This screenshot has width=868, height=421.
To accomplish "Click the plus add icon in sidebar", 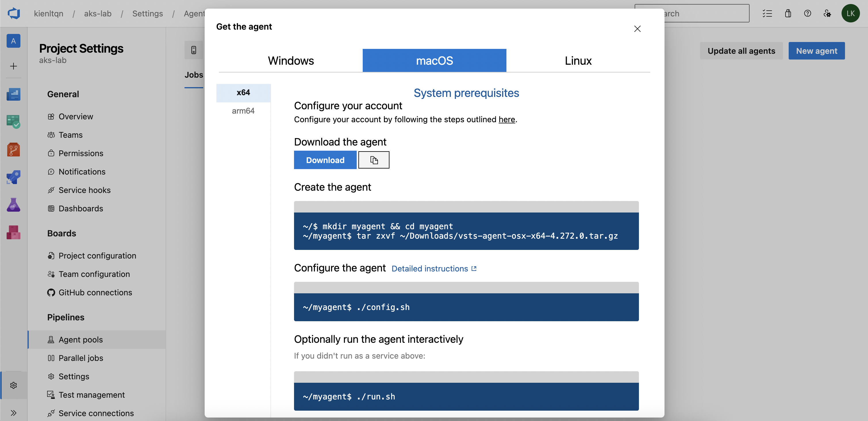I will click(14, 66).
